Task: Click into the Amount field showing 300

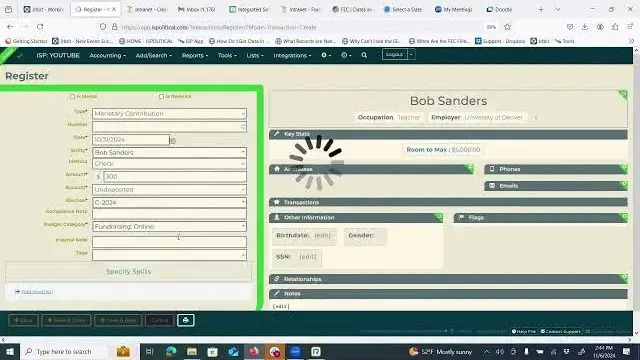Action: pos(175,176)
